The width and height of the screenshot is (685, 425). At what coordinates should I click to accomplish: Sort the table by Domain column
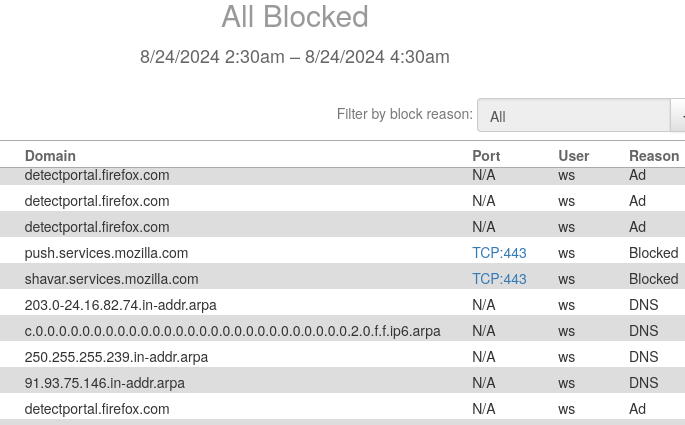tap(50, 156)
